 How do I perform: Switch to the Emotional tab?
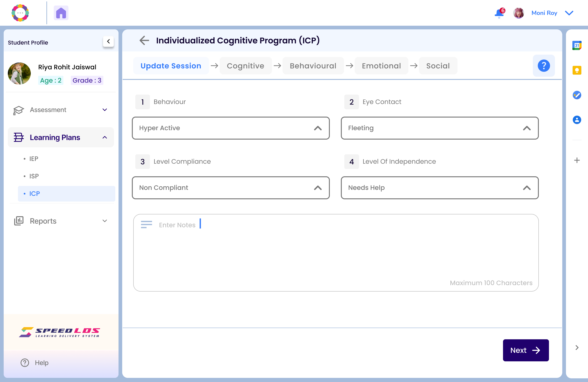[381, 66]
